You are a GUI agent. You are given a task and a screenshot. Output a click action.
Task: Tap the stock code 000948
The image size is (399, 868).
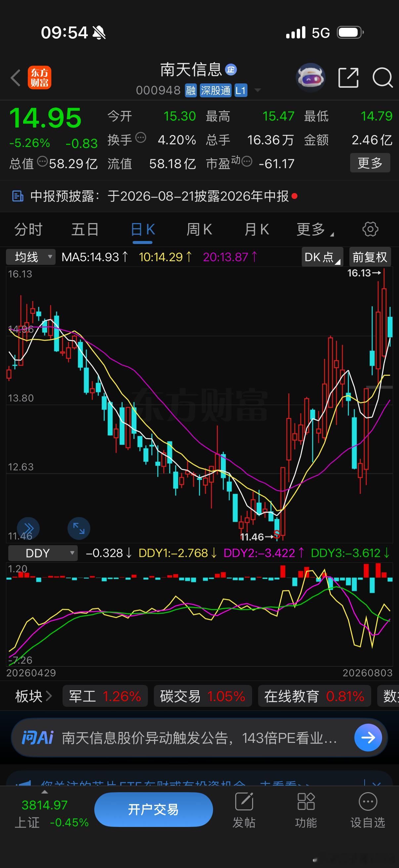click(158, 90)
